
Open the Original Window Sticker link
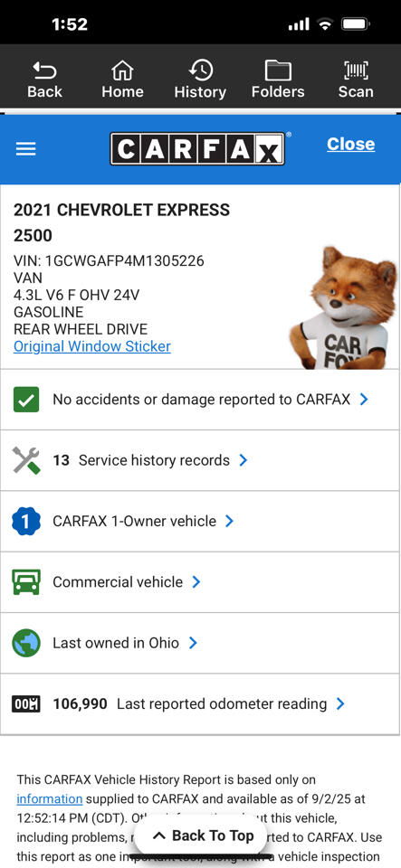click(x=92, y=346)
